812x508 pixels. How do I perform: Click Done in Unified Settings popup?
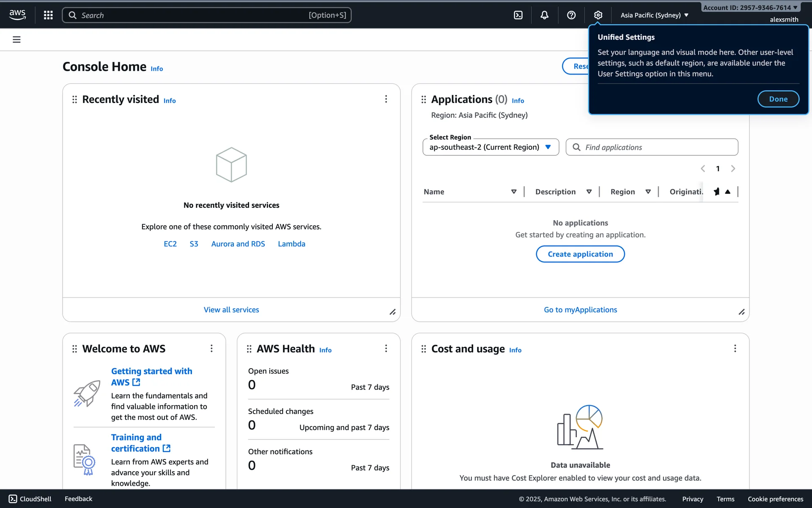778,99
